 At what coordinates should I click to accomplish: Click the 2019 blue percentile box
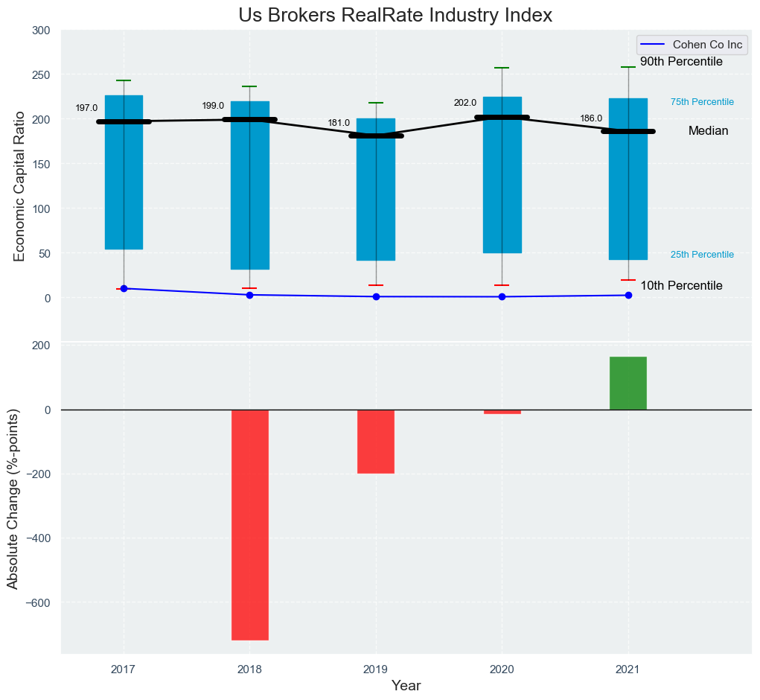click(376, 190)
